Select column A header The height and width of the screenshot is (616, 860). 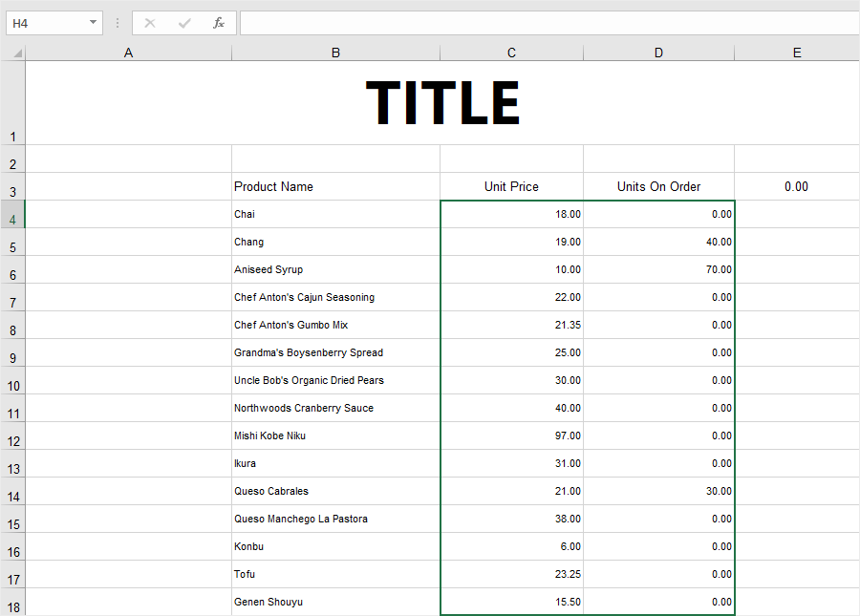tap(128, 53)
